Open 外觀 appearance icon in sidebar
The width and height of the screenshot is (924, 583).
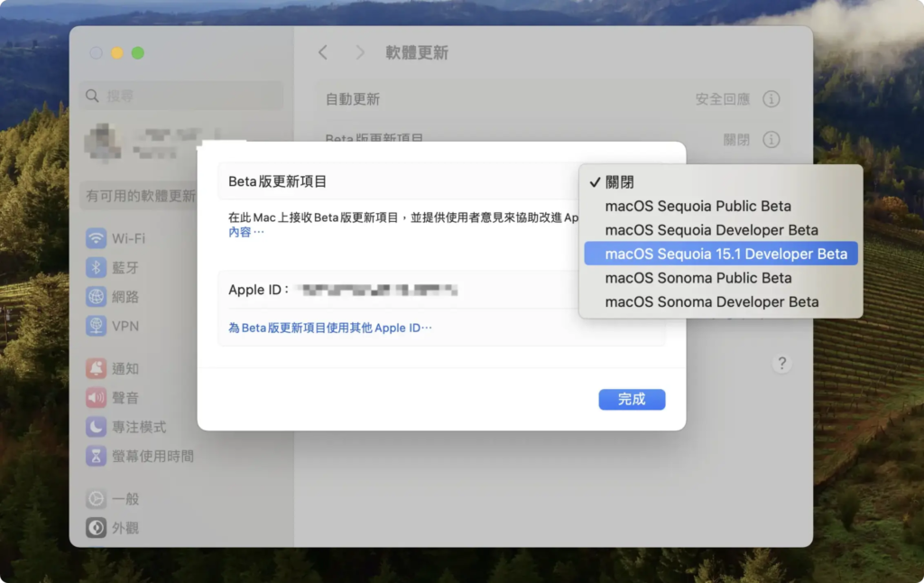[96, 528]
